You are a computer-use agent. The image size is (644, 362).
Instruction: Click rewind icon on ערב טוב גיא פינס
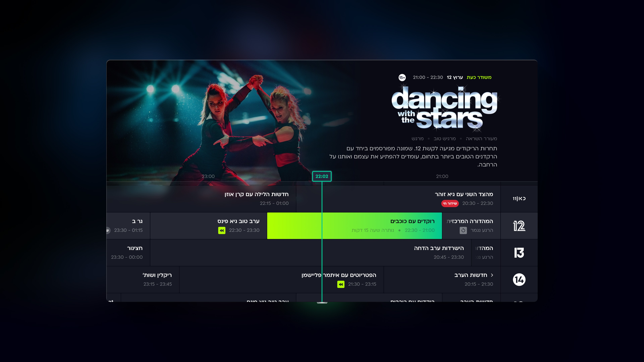pyautogui.click(x=222, y=230)
